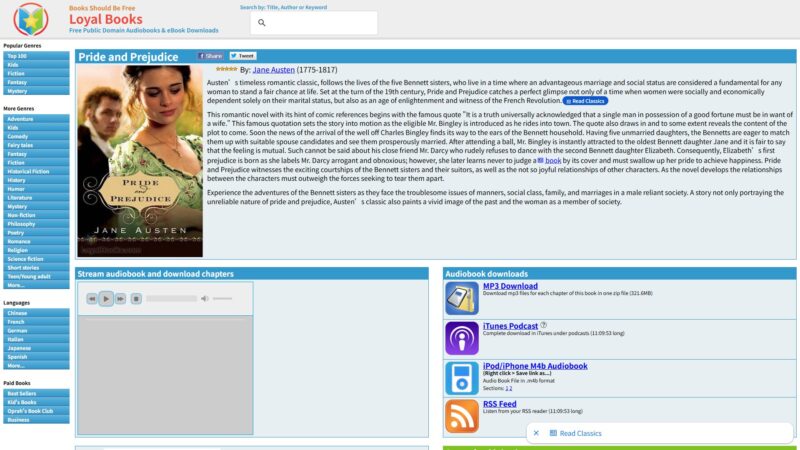The width and height of the screenshot is (800, 450).
Task: Go to the previous chapter track
Action: pos(91,298)
